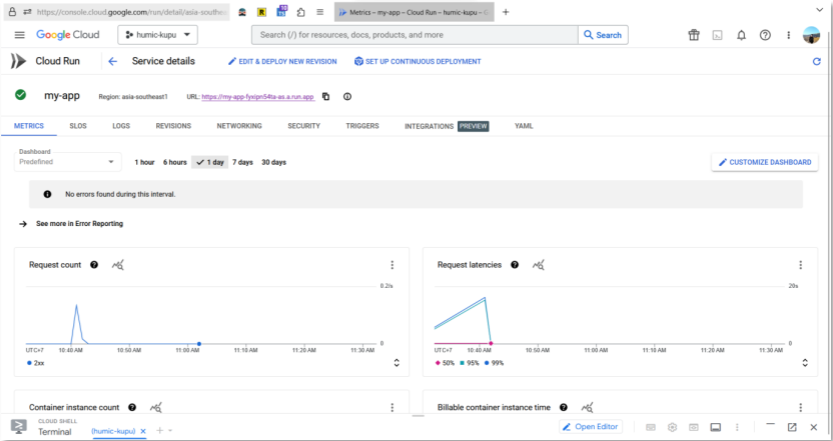Viewport: 833px width, 441px height.
Task: Switch to the REVISIONS tab
Action: pos(173,126)
